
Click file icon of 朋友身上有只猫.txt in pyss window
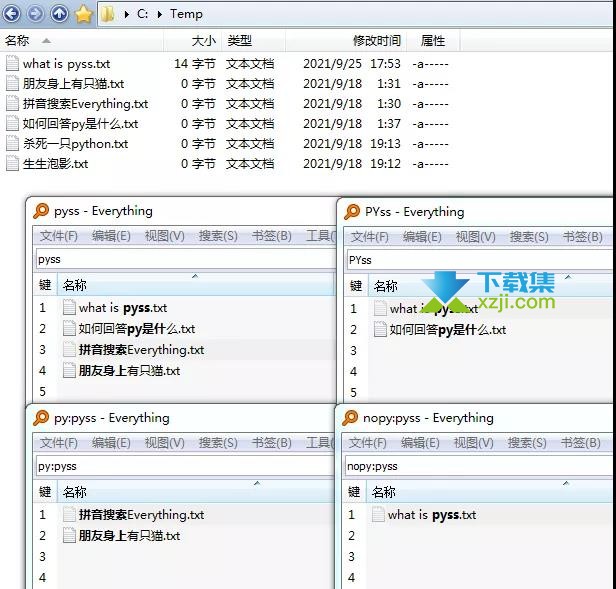pos(69,371)
